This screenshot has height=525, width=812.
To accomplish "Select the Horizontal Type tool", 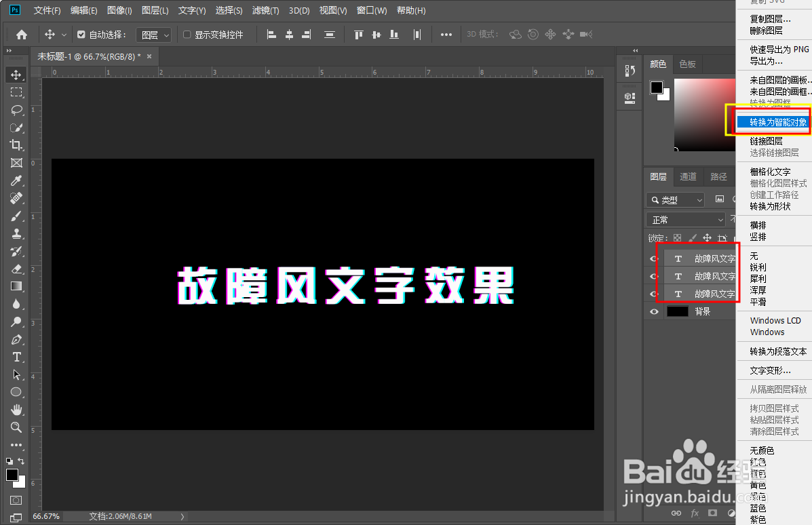I will [x=16, y=357].
